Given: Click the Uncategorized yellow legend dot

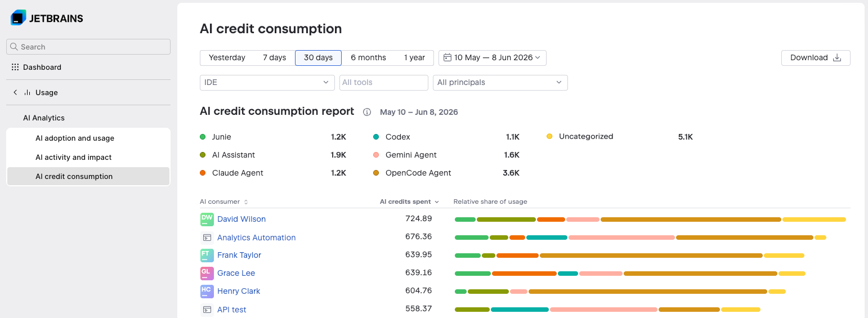Looking at the screenshot, I should (x=549, y=136).
